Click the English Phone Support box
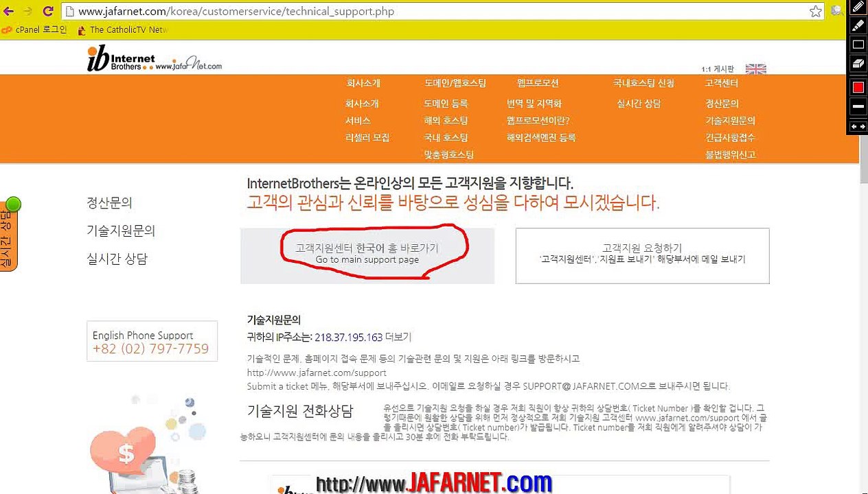 click(x=152, y=342)
